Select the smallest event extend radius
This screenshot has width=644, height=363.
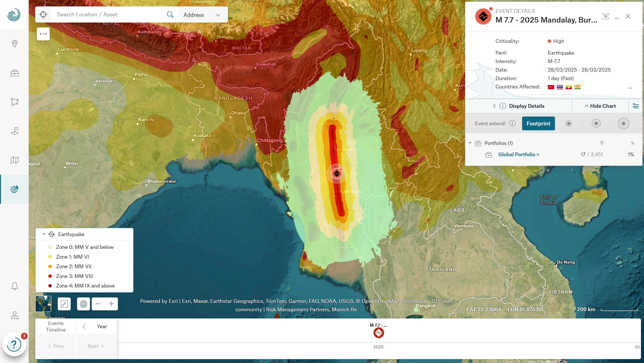click(569, 123)
